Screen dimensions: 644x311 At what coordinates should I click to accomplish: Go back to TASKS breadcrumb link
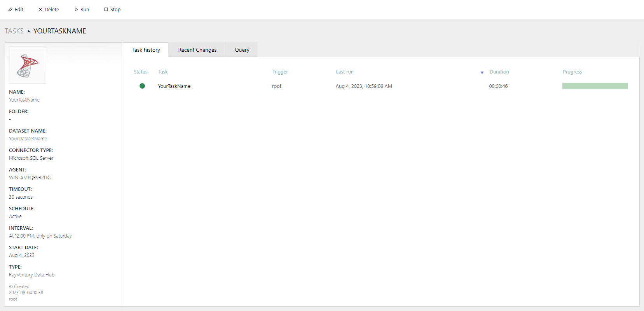coord(14,31)
